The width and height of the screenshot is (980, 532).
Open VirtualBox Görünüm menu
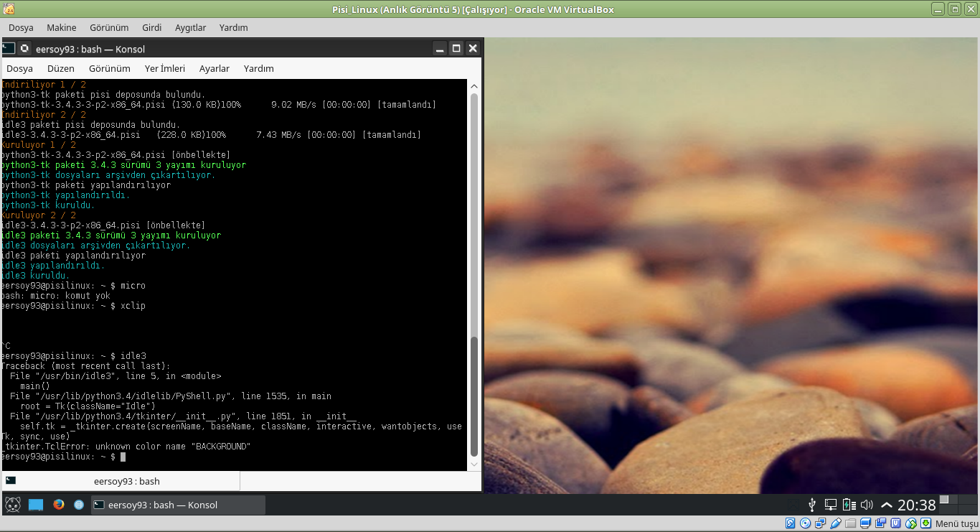coord(109,27)
